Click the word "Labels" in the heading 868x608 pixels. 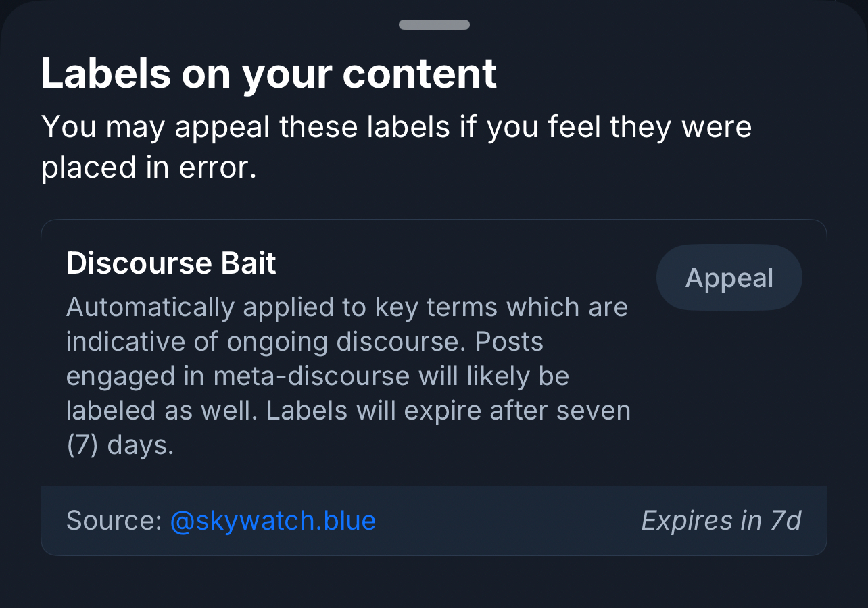105,73
